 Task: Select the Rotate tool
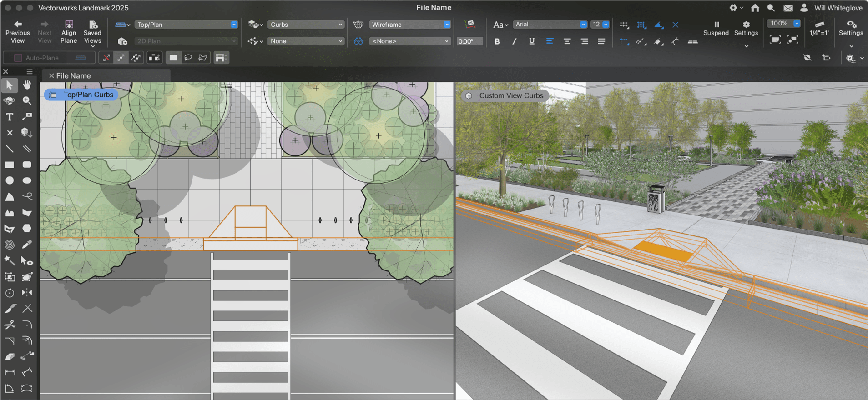[x=9, y=293]
